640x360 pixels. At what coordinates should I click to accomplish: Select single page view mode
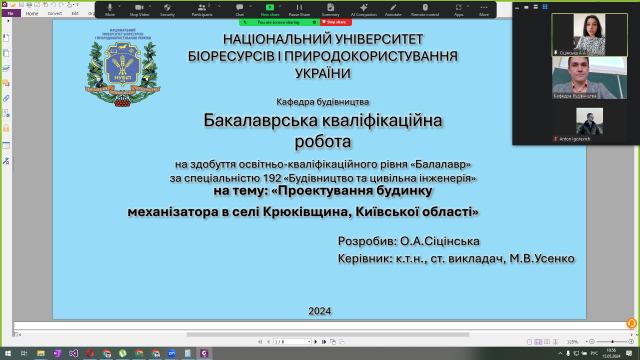pyautogui.click(x=529, y=342)
